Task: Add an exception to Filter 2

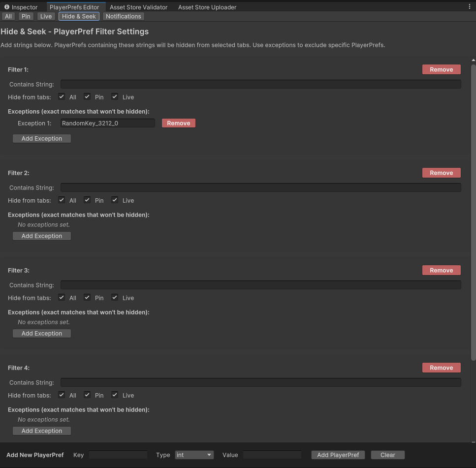Action: coord(41,236)
